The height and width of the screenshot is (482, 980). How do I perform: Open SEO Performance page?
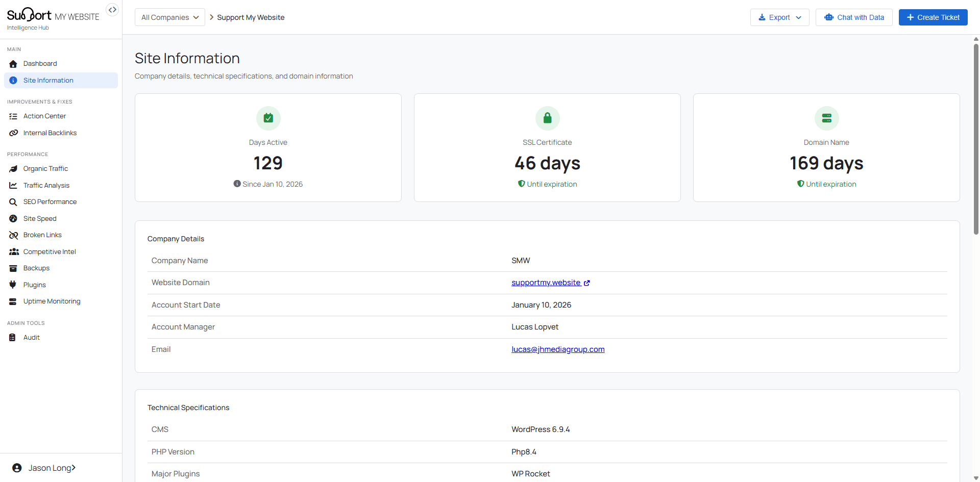coord(61,202)
